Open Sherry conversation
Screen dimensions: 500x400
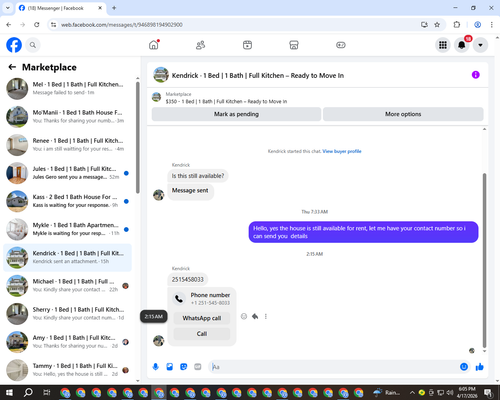click(67, 314)
